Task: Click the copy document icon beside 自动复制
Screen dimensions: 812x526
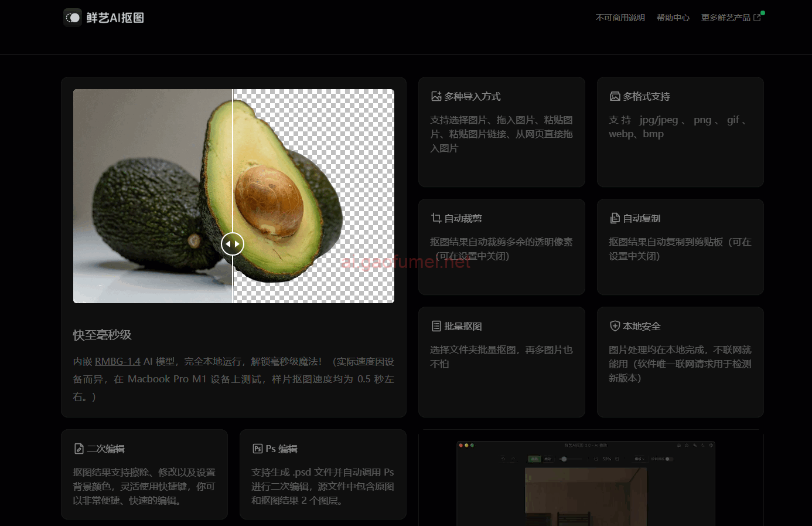Action: click(x=615, y=218)
